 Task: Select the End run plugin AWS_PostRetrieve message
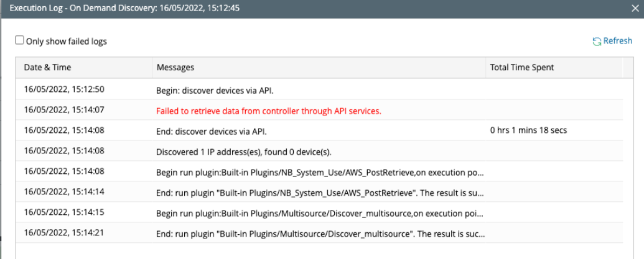[320, 194]
